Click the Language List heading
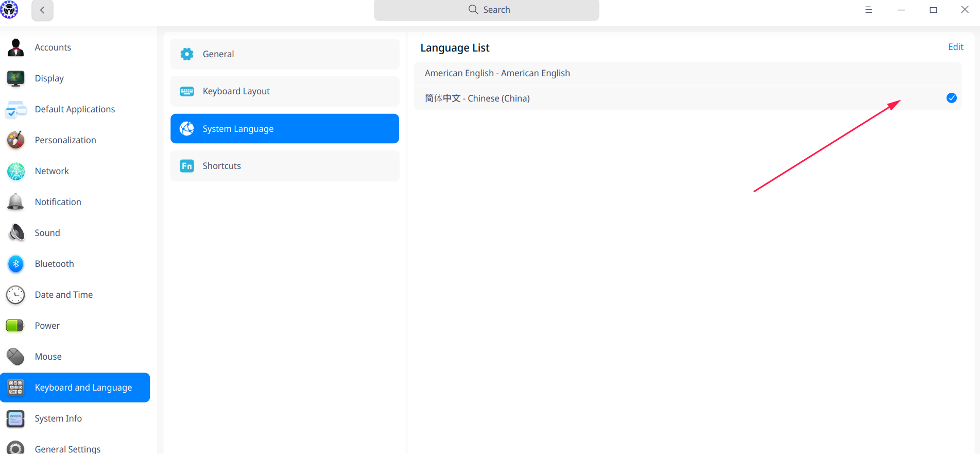 pos(455,48)
